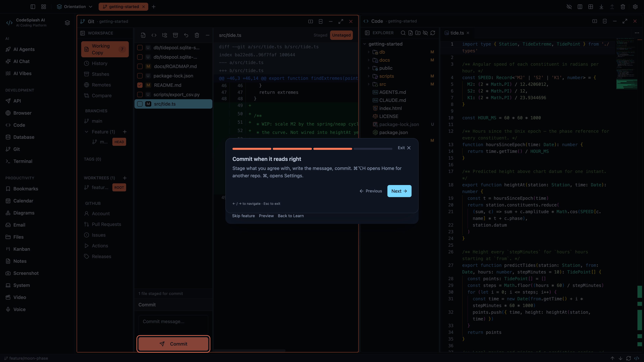Click into the Commit message field
644x362 pixels.
(173, 324)
